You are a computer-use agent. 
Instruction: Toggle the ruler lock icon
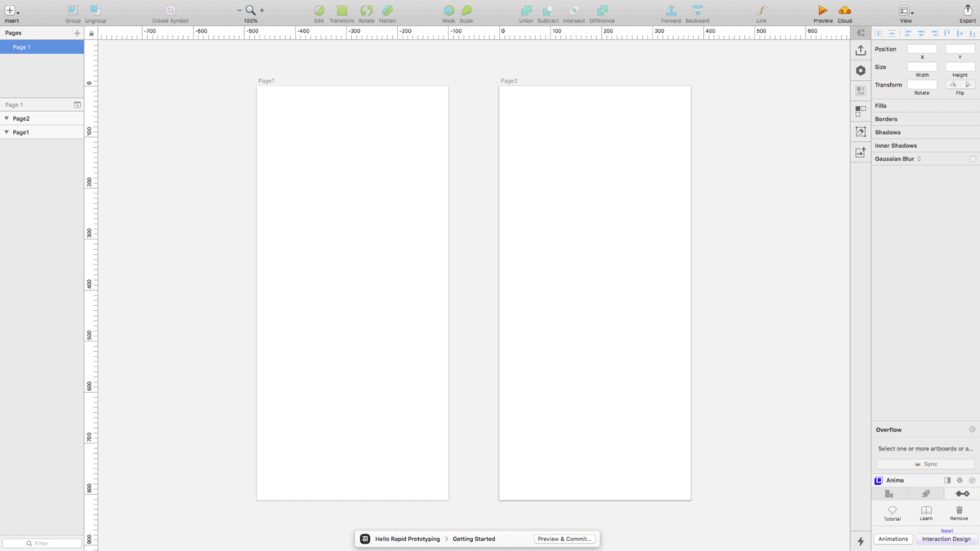[x=91, y=33]
